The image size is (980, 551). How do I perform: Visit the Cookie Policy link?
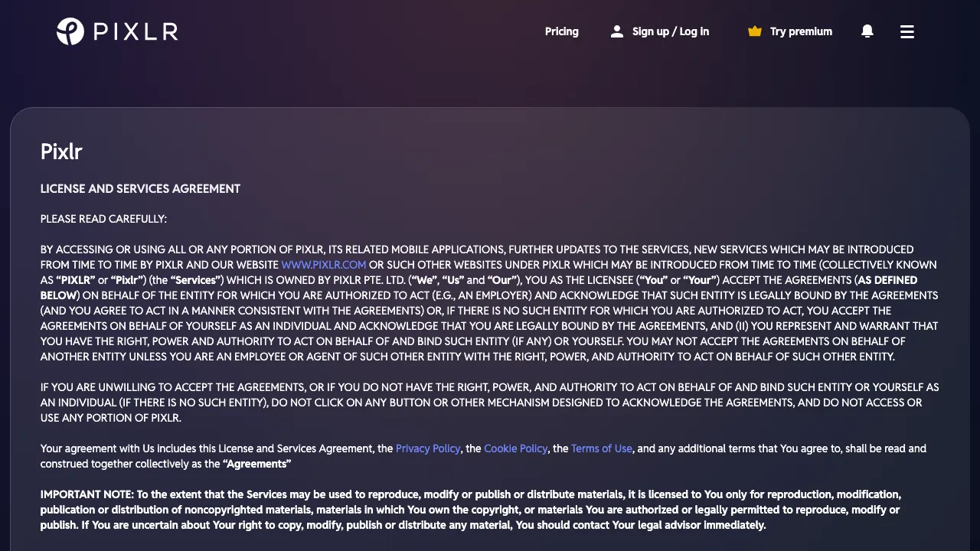tap(516, 448)
